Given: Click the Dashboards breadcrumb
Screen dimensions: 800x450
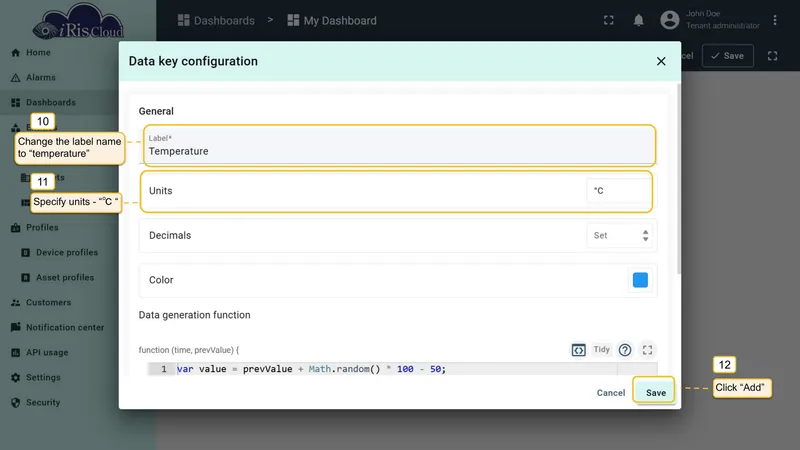Looking at the screenshot, I should [x=216, y=20].
